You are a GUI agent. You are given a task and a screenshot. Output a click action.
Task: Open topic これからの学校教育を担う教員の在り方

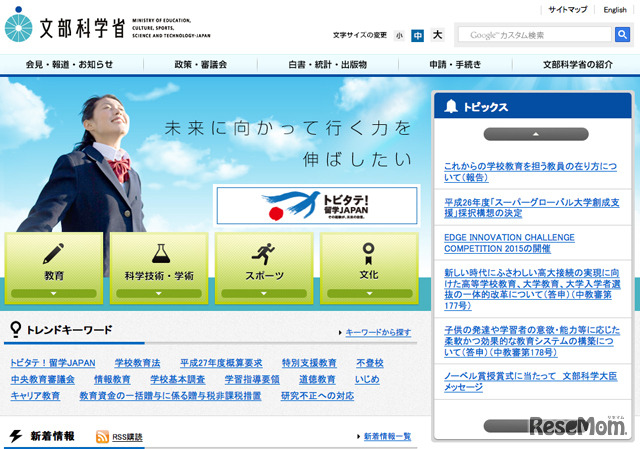530,171
